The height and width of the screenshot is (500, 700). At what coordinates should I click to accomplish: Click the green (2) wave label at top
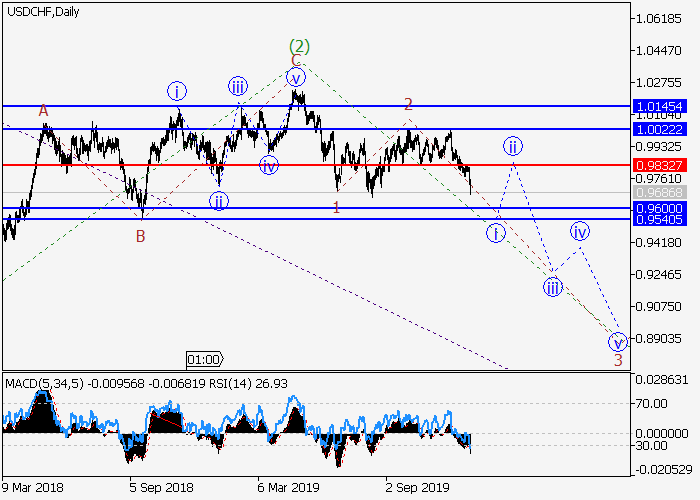pos(299,46)
